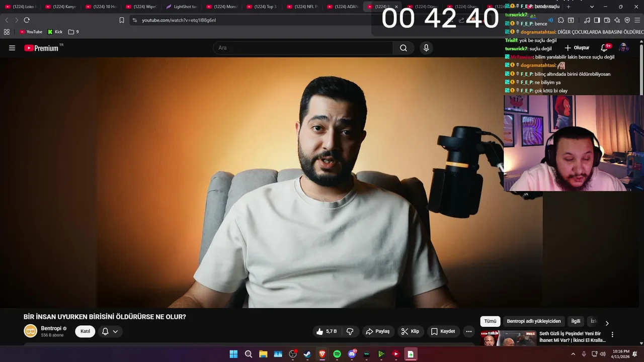Open Brave VPN shield icon

(x=627, y=20)
